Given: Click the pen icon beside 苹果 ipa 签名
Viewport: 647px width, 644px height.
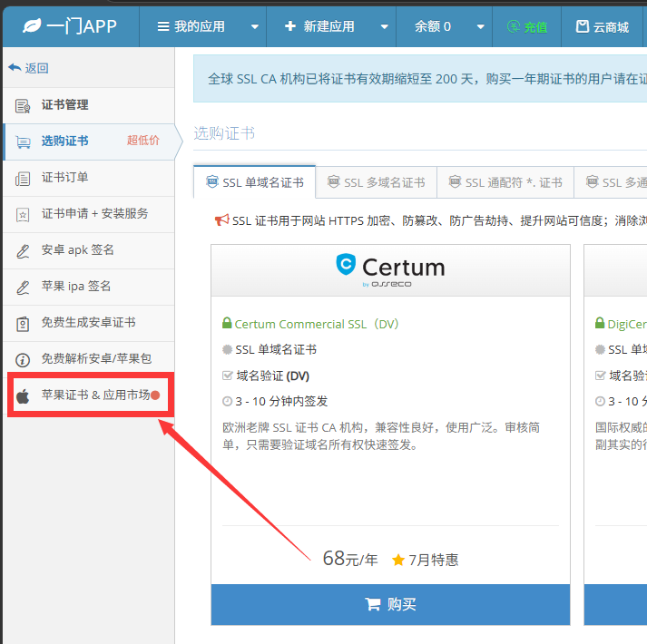Looking at the screenshot, I should point(23,288).
